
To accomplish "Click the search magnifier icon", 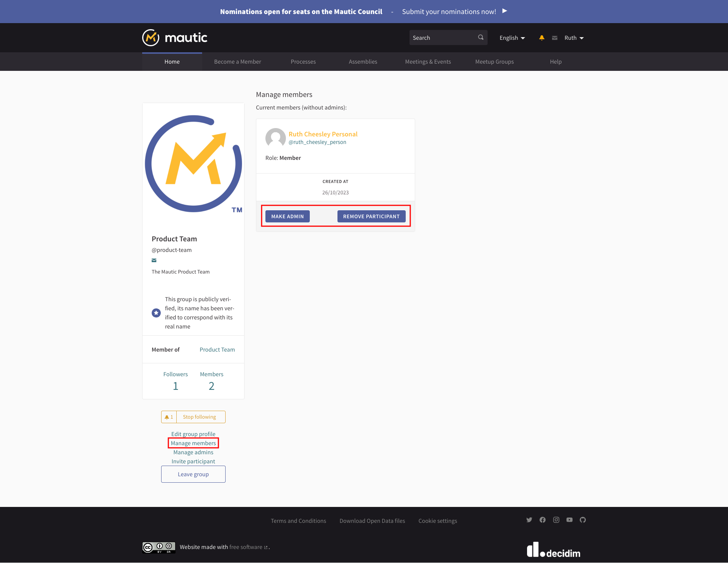I will tap(481, 37).
